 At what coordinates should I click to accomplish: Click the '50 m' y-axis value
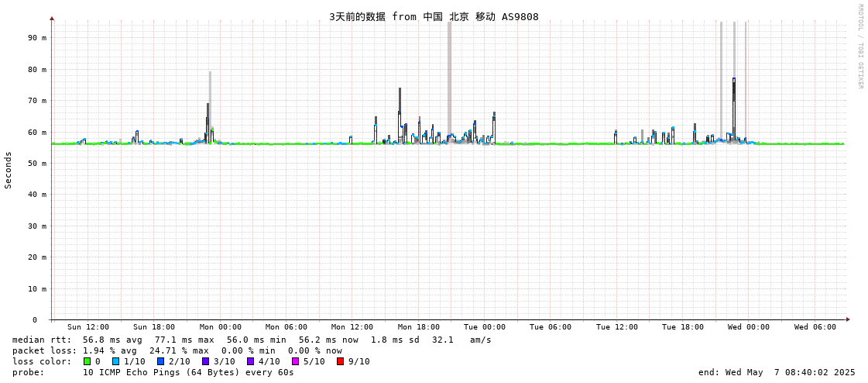tap(38, 163)
